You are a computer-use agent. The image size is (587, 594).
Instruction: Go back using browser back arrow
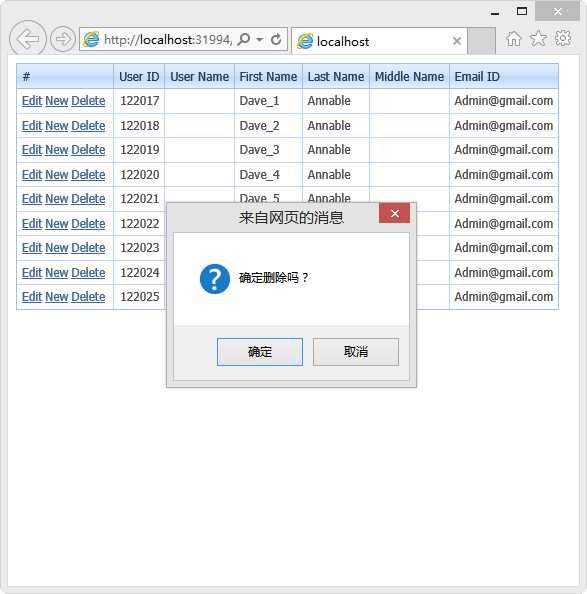28,39
